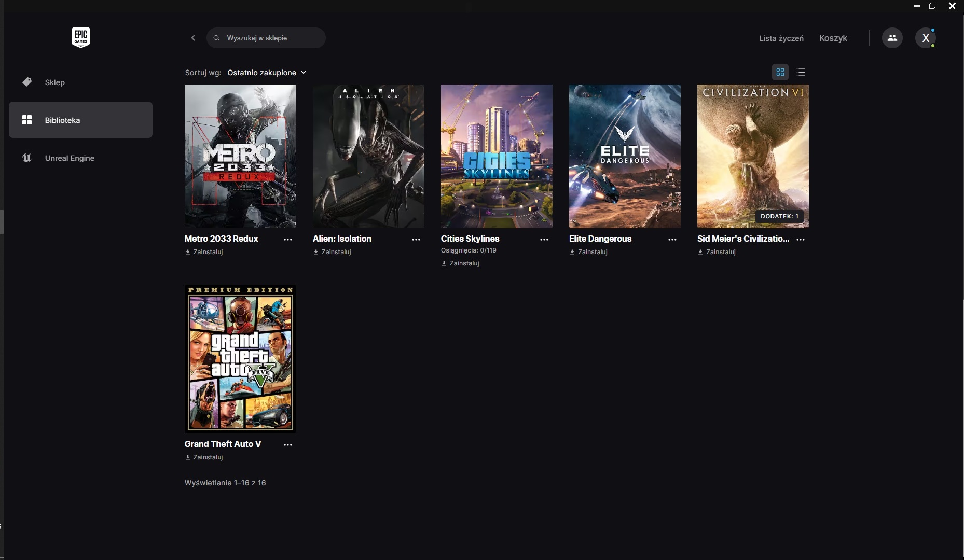Open the Sklep tab
The image size is (964, 560).
pyautogui.click(x=80, y=82)
